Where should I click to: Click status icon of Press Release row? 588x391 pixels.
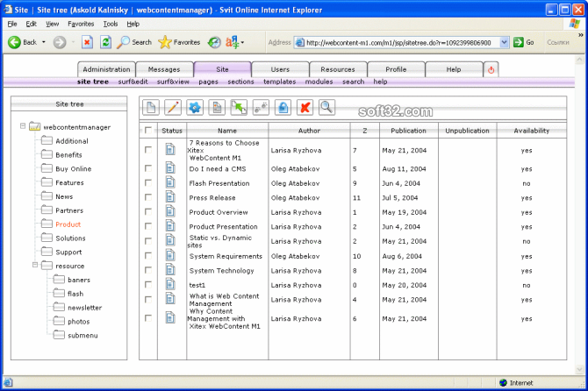(170, 196)
